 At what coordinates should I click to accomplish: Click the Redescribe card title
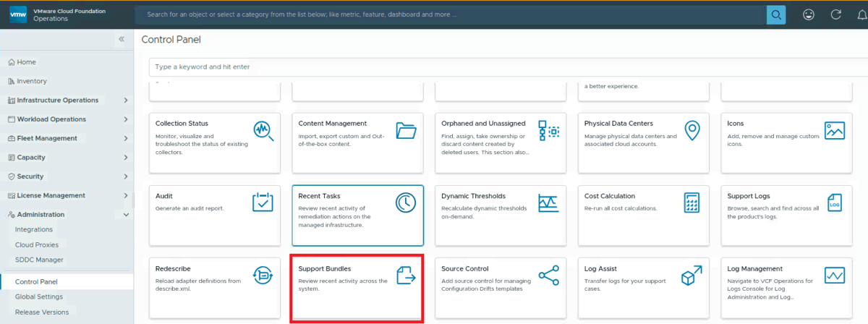coord(174,269)
